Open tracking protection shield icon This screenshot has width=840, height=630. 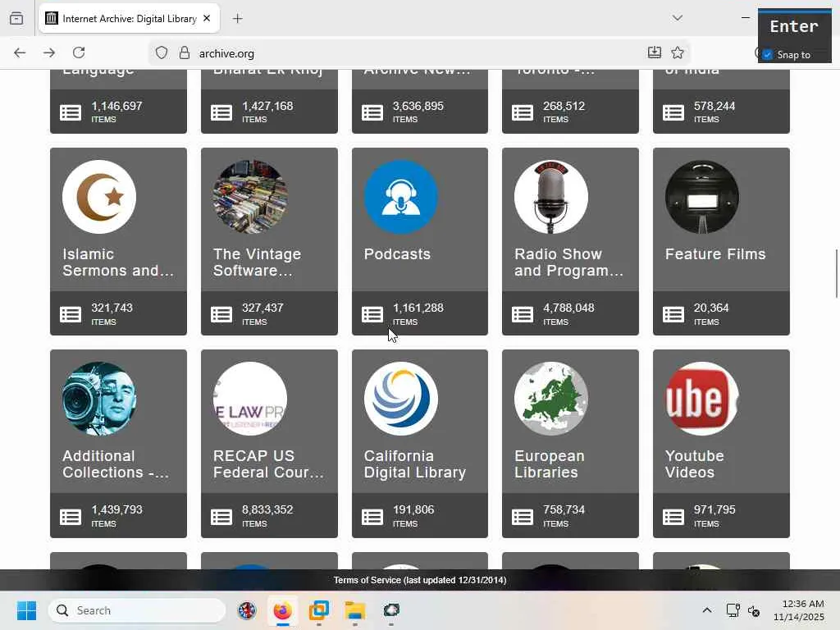coord(162,53)
